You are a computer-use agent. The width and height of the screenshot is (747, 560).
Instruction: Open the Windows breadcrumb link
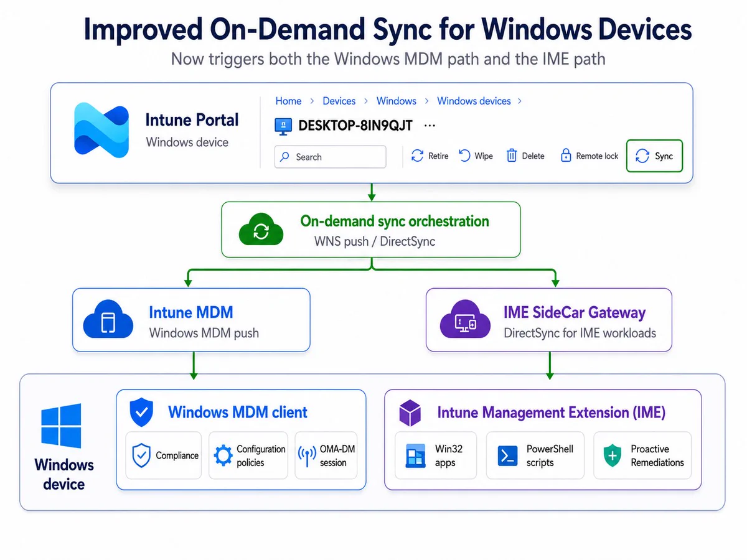tap(396, 101)
